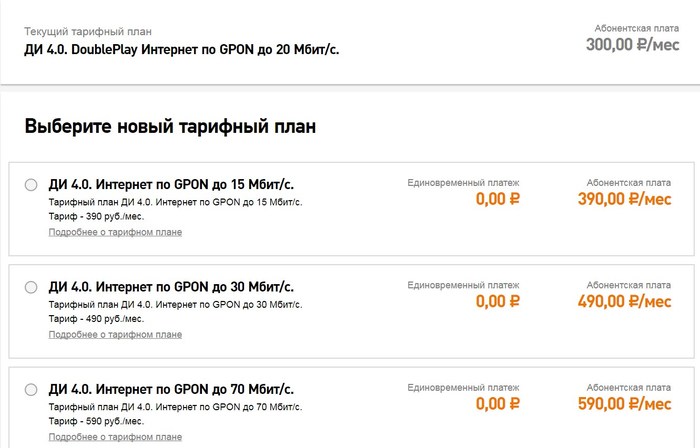Click the one-time payment for 15 Мбит/с plan
The width and height of the screenshot is (700, 448).
coord(497,199)
